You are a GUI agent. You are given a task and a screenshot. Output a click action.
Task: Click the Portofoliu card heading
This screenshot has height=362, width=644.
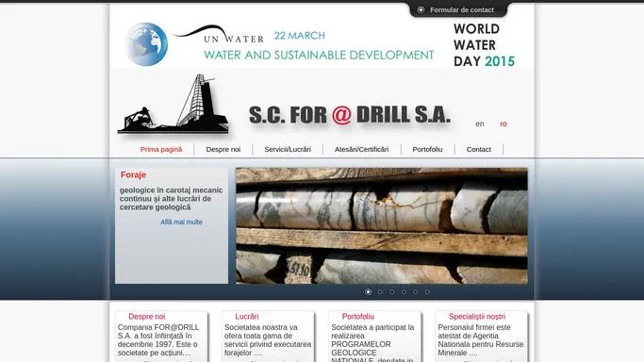357,317
